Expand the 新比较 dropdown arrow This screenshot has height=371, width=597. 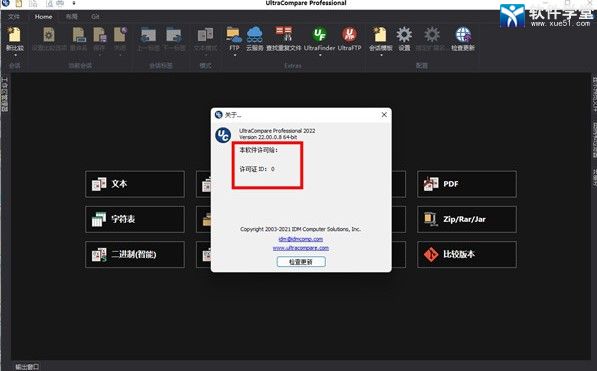15,55
